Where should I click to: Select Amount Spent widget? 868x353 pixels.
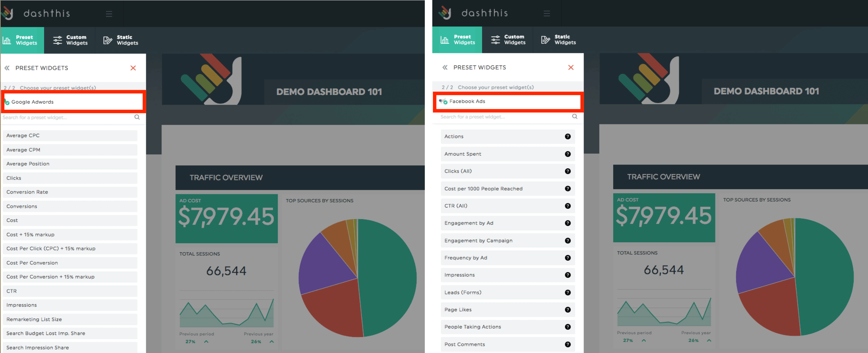click(x=508, y=154)
